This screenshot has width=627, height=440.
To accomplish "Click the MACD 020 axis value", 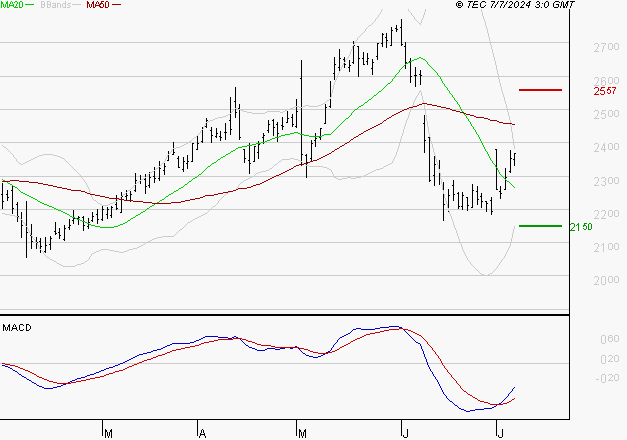I will point(609,359).
